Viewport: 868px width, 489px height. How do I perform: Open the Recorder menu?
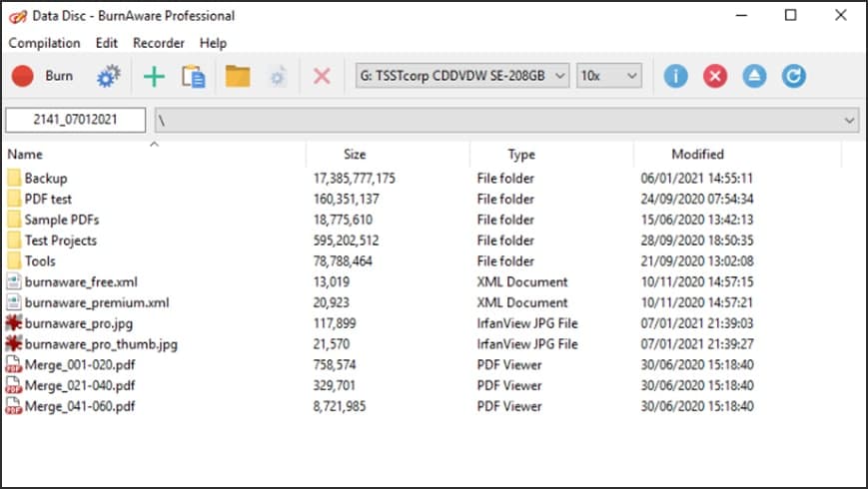(159, 43)
